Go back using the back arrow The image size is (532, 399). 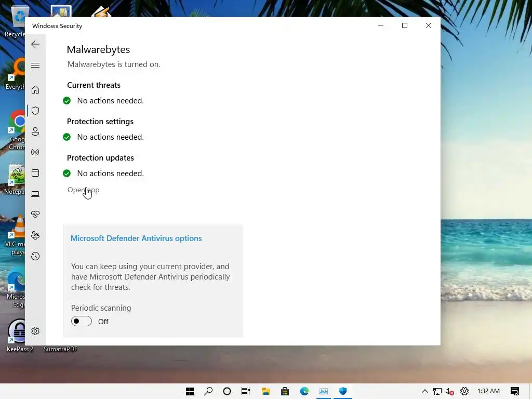35,44
